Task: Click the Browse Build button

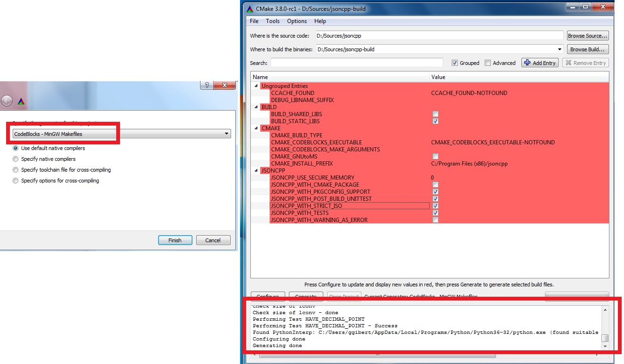Action: click(x=588, y=49)
